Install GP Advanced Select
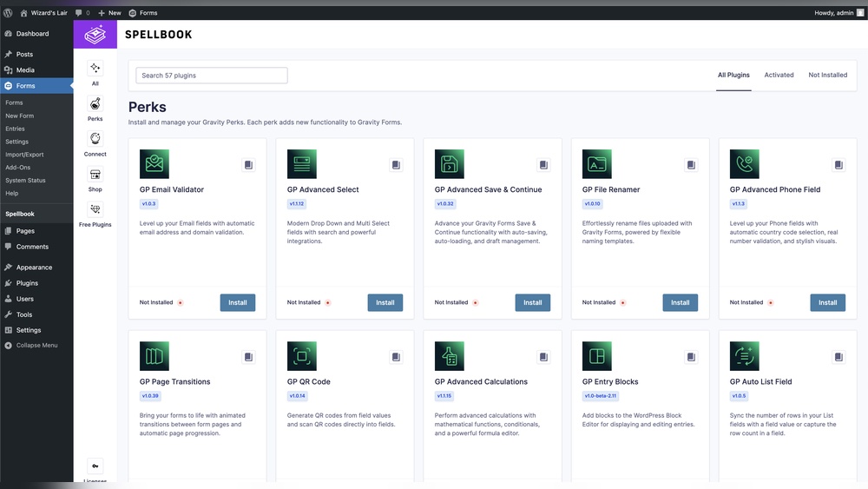 click(385, 302)
